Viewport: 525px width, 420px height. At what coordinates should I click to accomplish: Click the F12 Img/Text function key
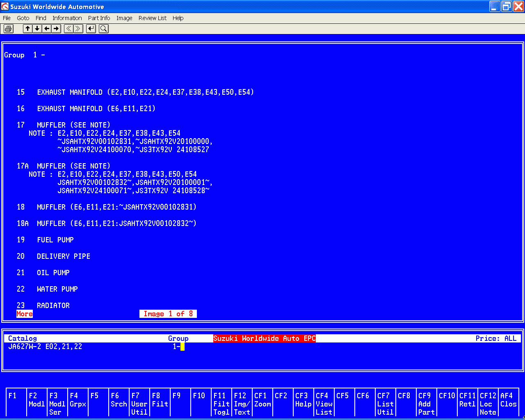point(242,402)
